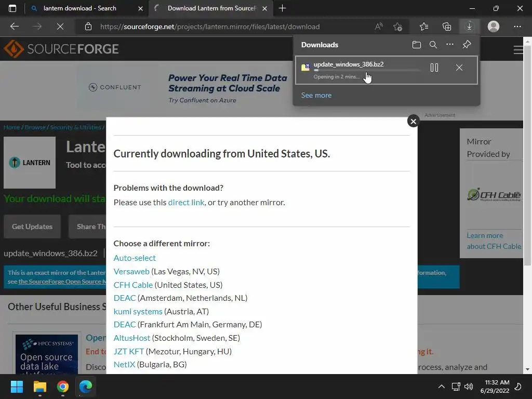
Task: Click the Lantern project logo
Action: click(x=30, y=163)
